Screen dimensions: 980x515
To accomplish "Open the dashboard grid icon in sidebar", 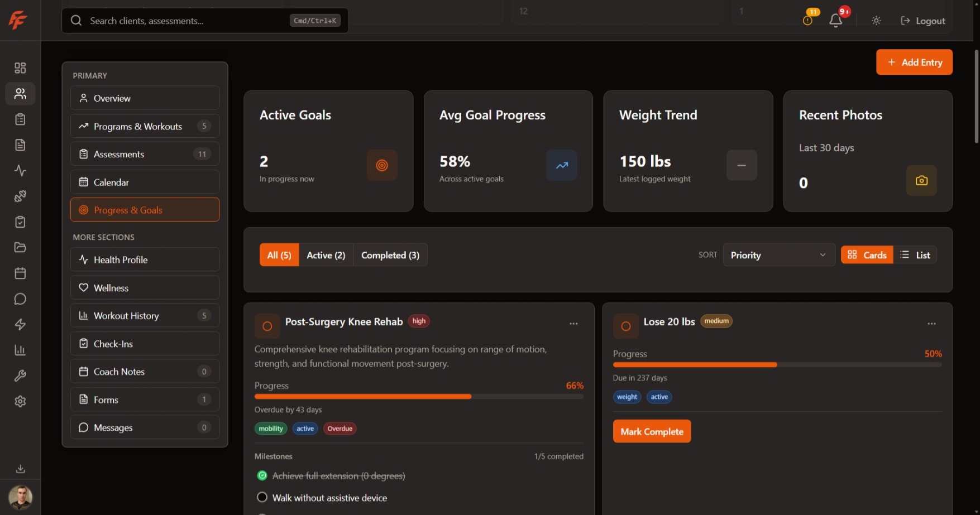I will pos(20,68).
